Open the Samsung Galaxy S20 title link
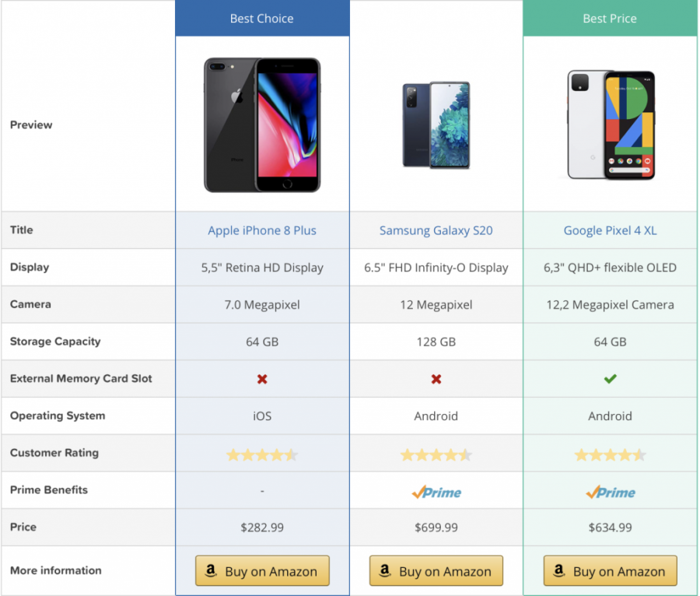Screen dimensions: 700x596 point(436,230)
